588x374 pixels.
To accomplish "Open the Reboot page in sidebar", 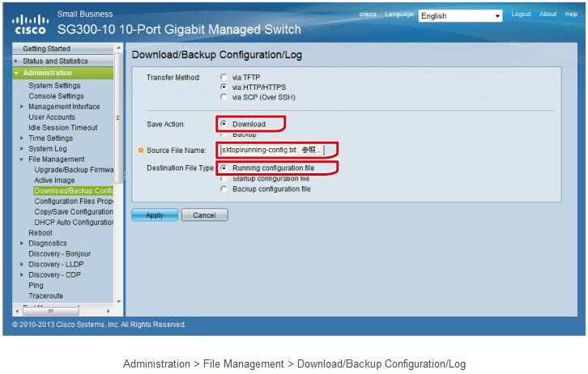I will pos(40,233).
